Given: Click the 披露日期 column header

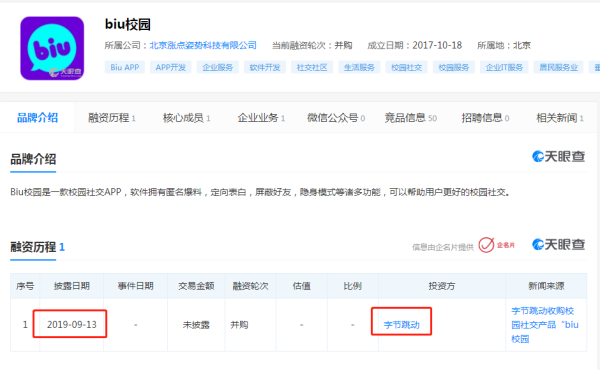Looking at the screenshot, I should point(72,286).
